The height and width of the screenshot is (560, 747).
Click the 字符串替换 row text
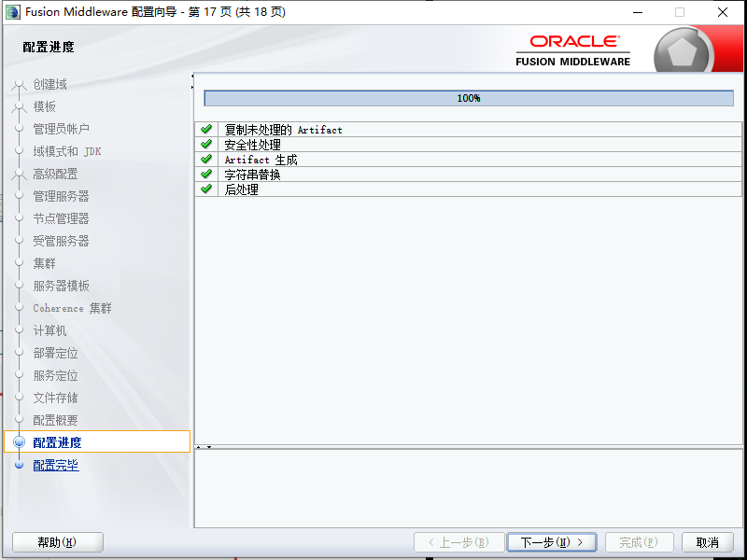click(x=252, y=175)
